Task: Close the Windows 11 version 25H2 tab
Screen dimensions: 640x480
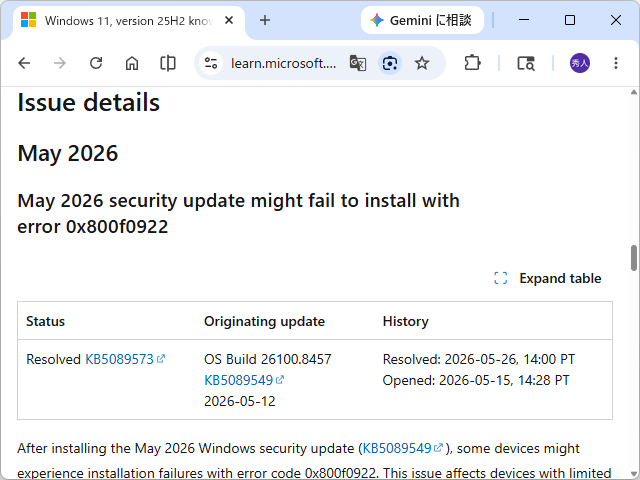Action: [229, 20]
